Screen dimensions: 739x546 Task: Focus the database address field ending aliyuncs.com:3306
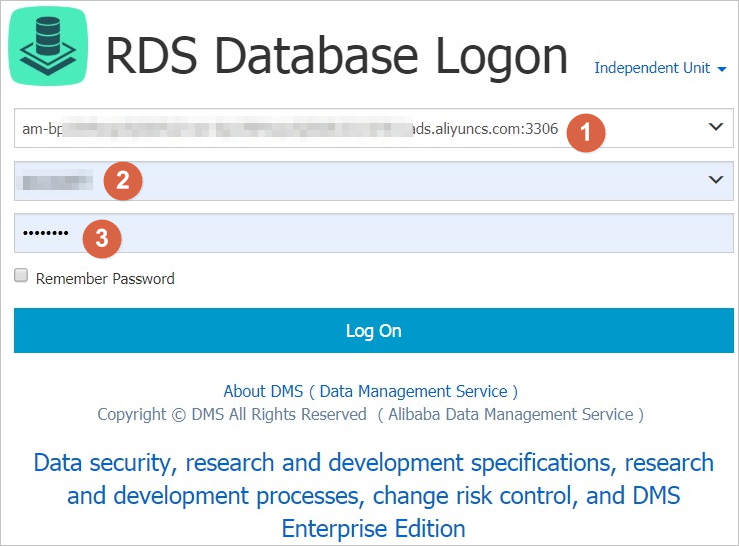[x=373, y=128]
